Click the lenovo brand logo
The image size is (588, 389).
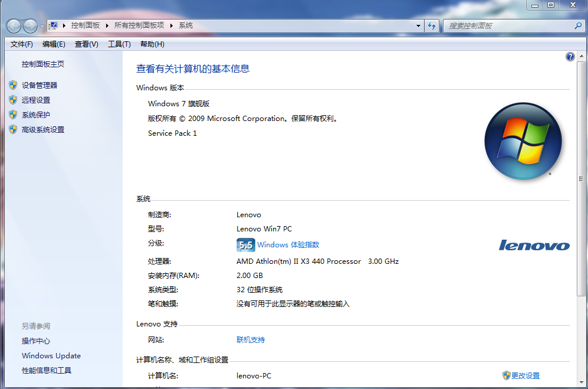(x=534, y=245)
